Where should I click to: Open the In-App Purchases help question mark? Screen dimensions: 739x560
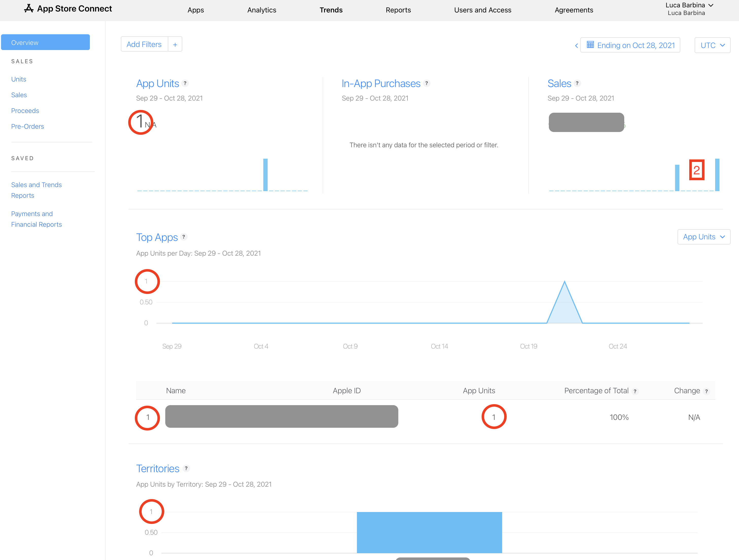426,83
